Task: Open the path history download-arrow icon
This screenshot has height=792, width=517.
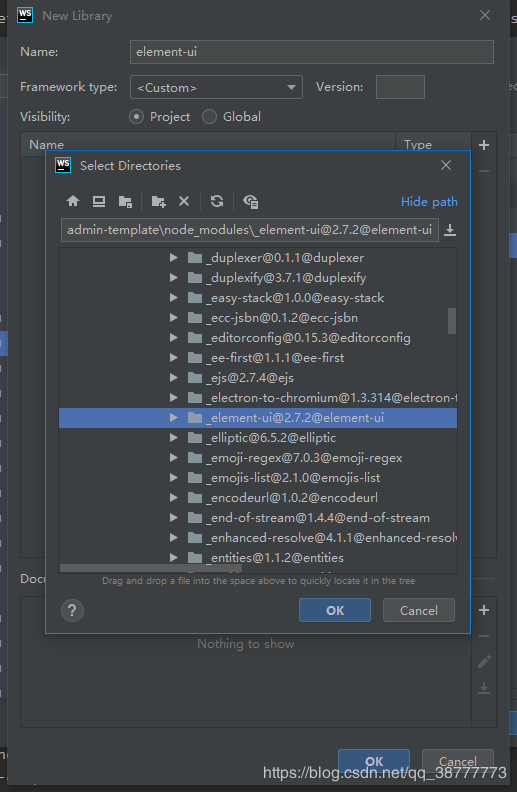Action: [450, 230]
